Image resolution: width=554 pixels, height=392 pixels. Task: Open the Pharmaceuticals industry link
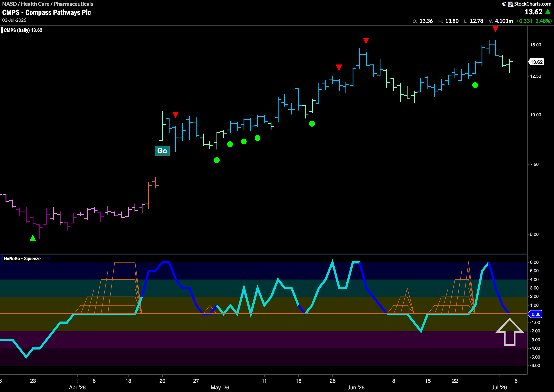73,4
